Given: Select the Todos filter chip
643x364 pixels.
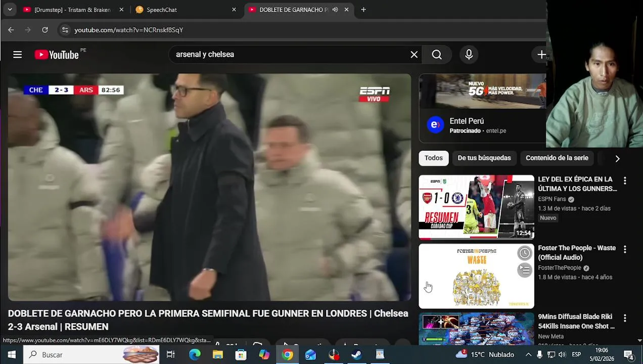Looking at the screenshot, I should 433,158.
